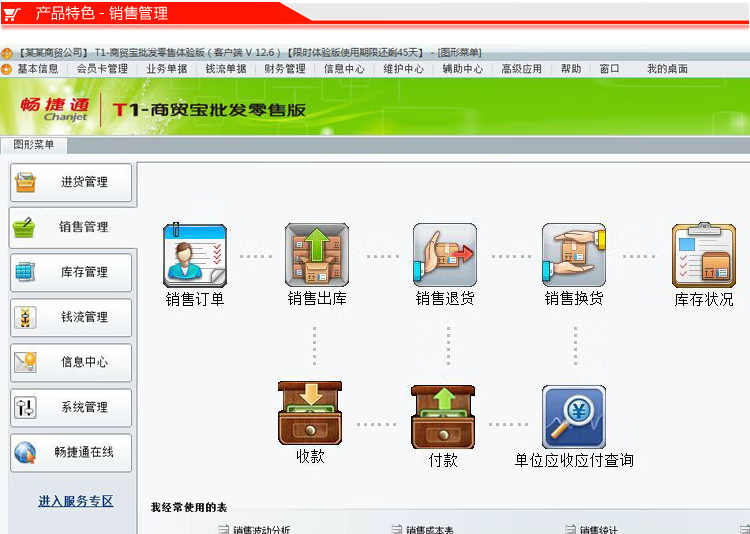Viewport: 750px width, 534px height.
Task: Open the 销售成本表 report link
Action: point(430,530)
